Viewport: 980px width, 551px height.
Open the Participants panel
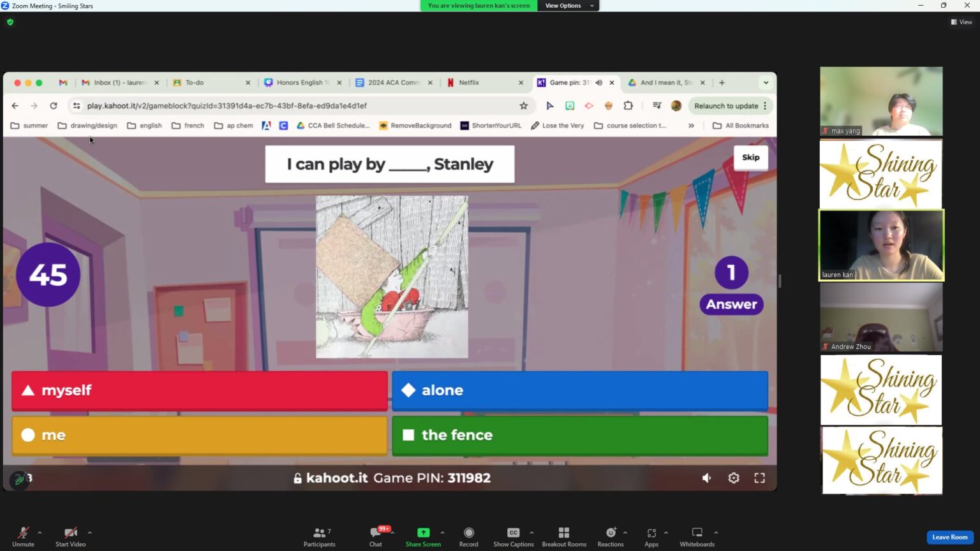(x=320, y=536)
